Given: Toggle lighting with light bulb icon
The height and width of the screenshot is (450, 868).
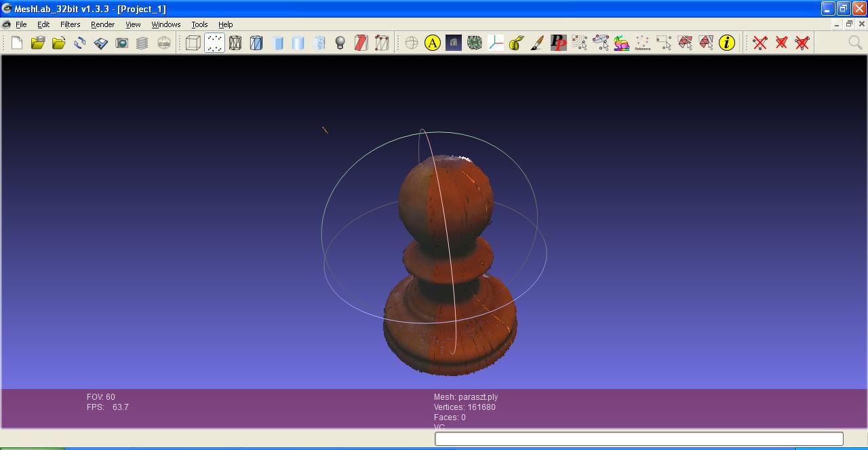Looking at the screenshot, I should (x=340, y=43).
